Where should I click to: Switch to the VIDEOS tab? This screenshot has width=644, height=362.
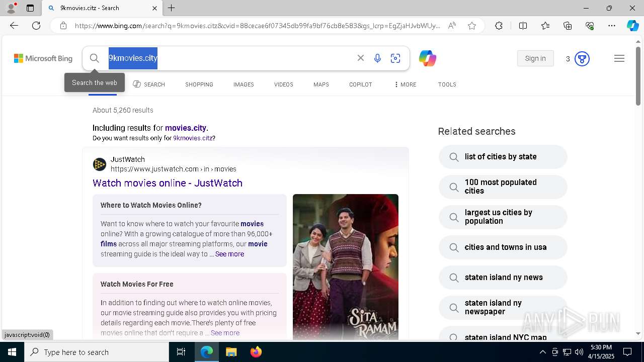[284, 84]
